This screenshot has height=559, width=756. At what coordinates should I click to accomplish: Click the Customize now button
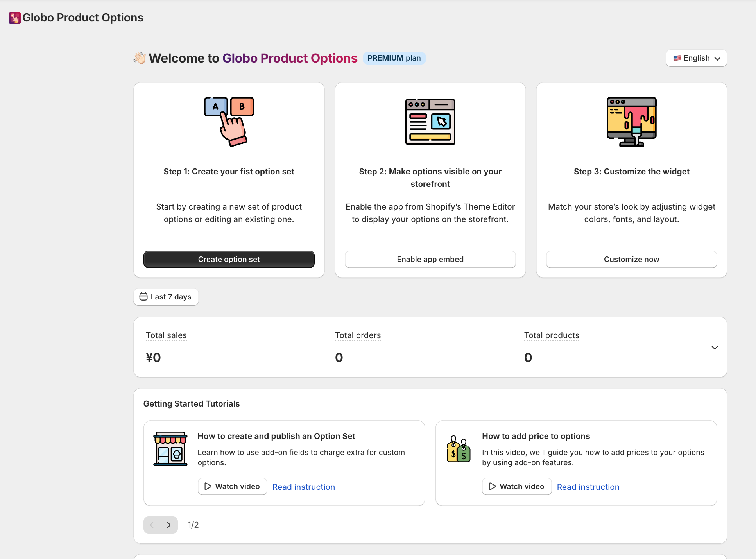[631, 259]
